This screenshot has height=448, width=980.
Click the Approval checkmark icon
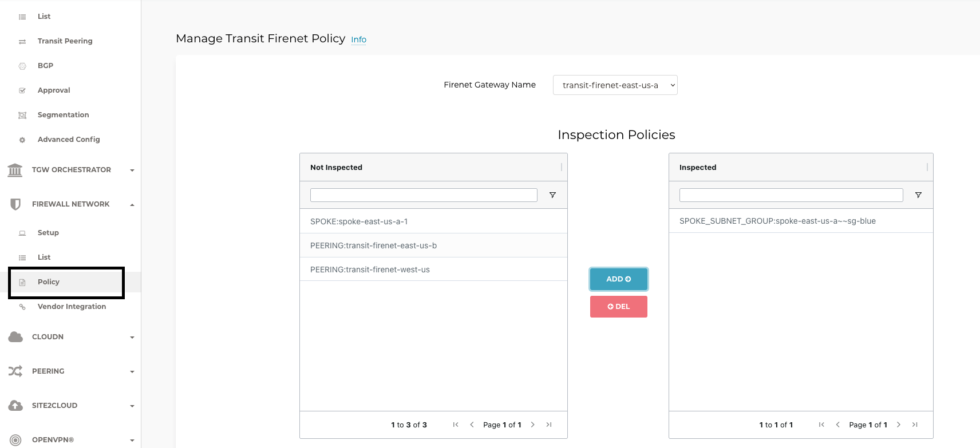[x=22, y=91]
